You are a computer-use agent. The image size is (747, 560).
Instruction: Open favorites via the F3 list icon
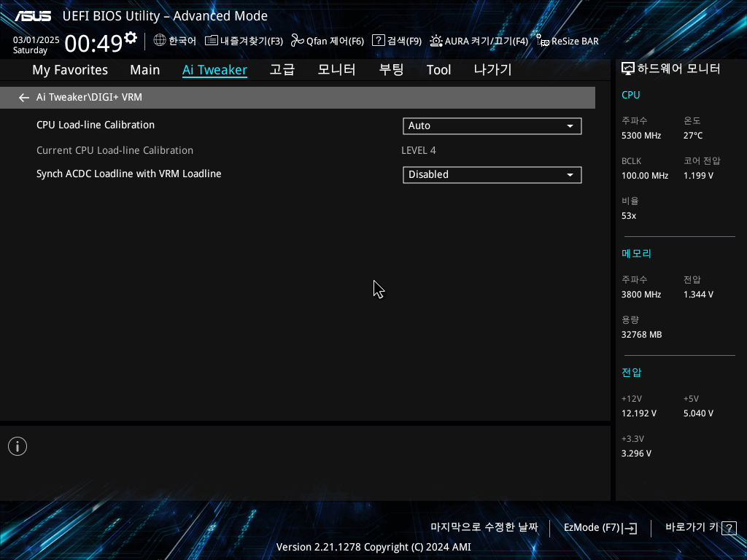click(x=211, y=41)
